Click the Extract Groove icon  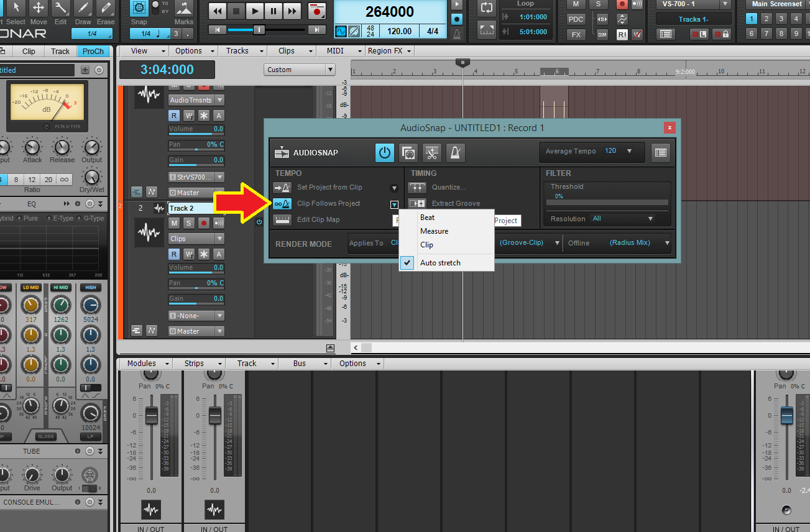(x=417, y=203)
